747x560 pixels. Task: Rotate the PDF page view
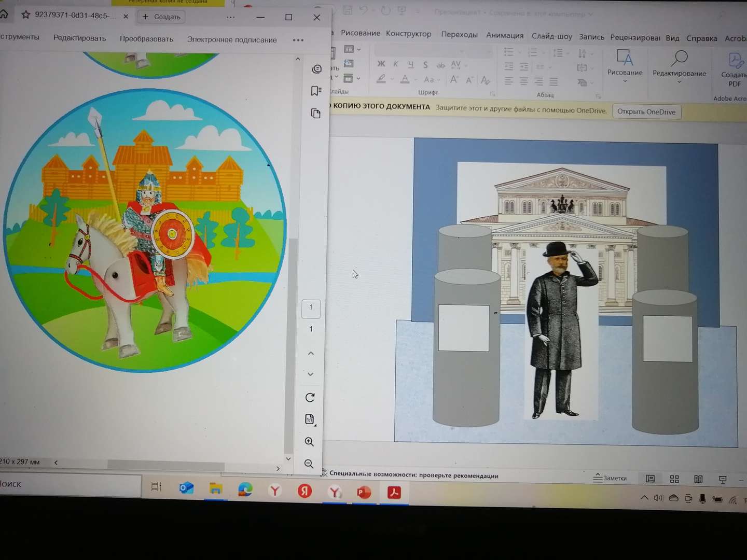pos(310,398)
